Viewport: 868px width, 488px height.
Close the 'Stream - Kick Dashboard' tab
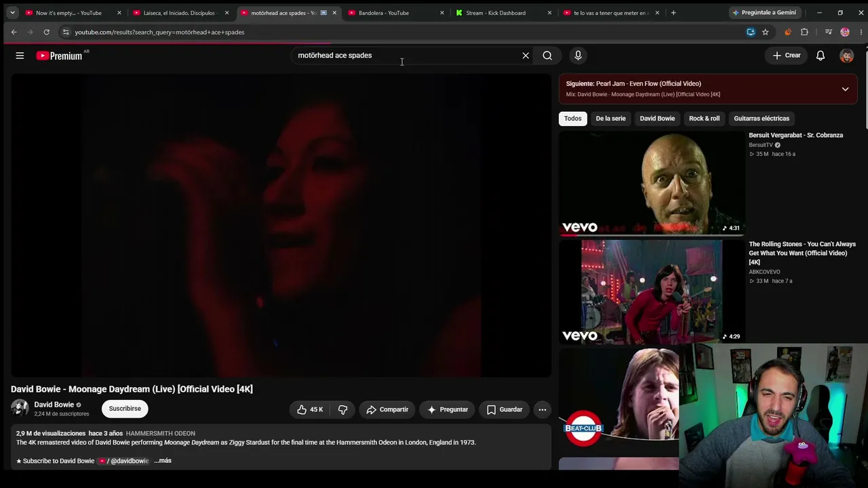[549, 13]
